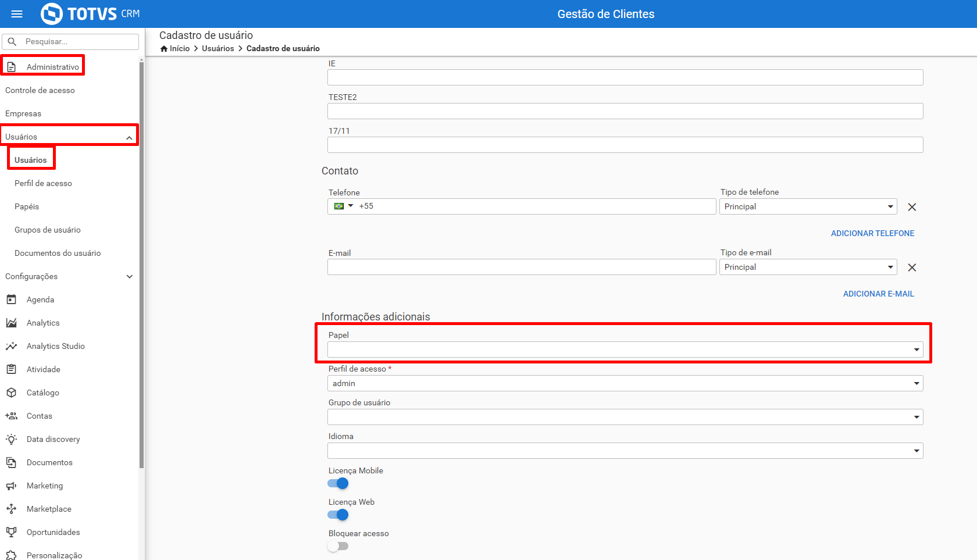
Task: Click the Contas people icon
Action: (12, 416)
